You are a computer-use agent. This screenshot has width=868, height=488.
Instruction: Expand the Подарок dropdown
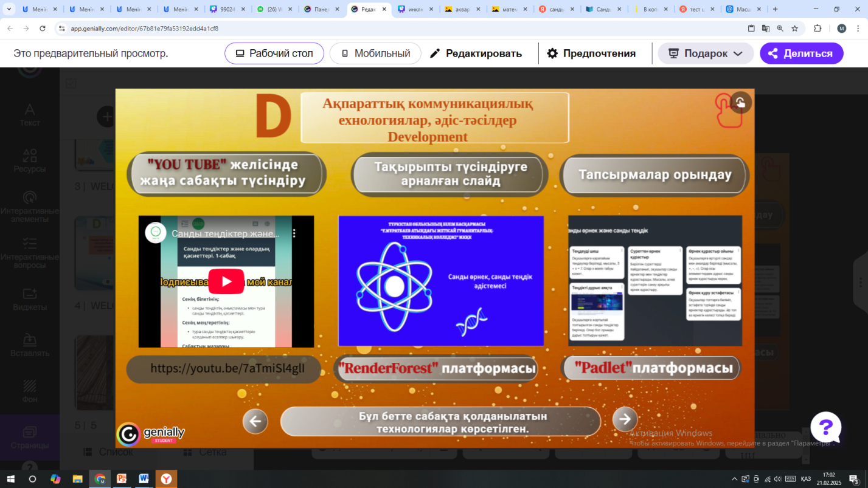tap(706, 53)
